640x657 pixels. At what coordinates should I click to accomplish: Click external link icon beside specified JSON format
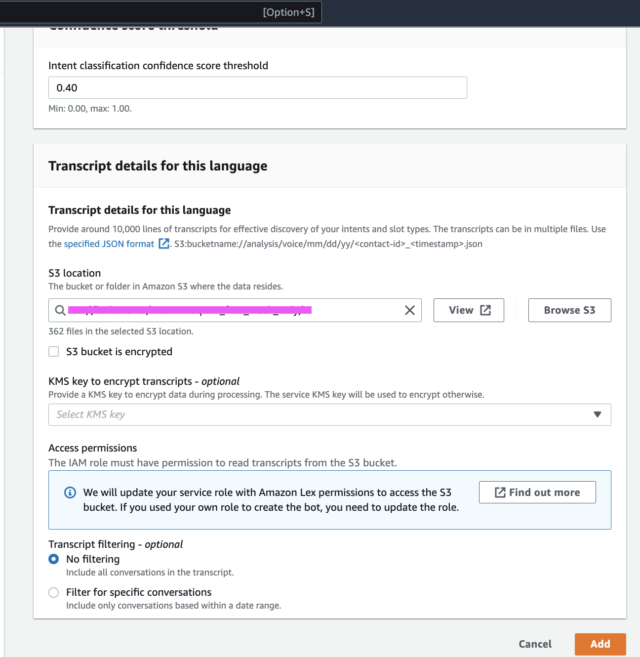(164, 243)
